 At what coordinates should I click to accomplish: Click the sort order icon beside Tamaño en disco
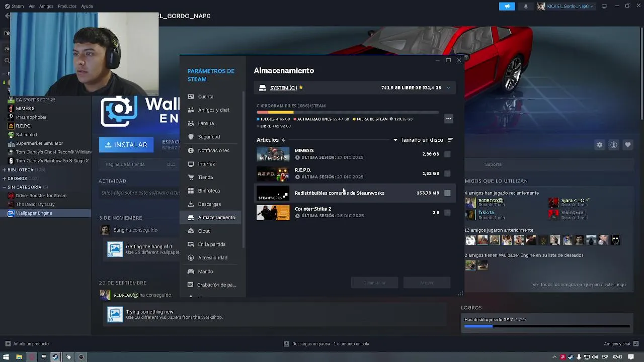450,140
